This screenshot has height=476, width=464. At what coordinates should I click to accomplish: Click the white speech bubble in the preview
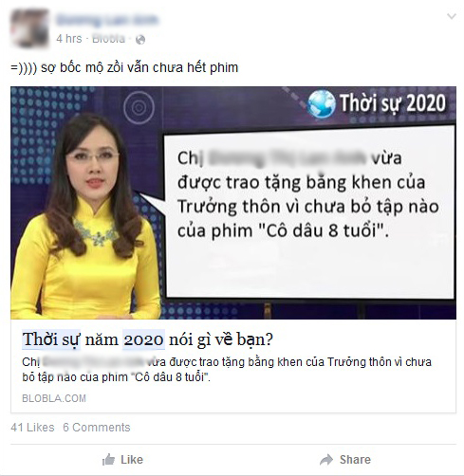point(310,212)
